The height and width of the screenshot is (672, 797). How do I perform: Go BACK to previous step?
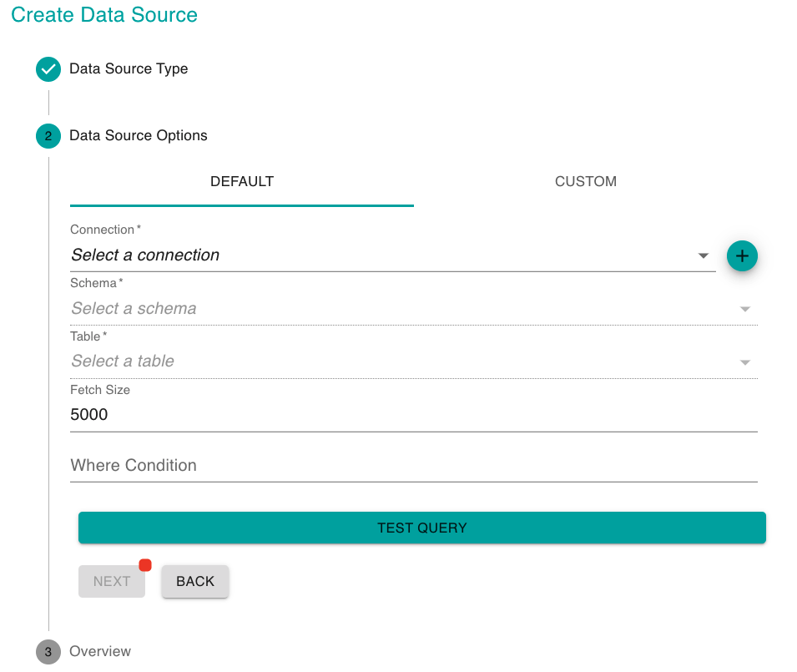coord(195,581)
